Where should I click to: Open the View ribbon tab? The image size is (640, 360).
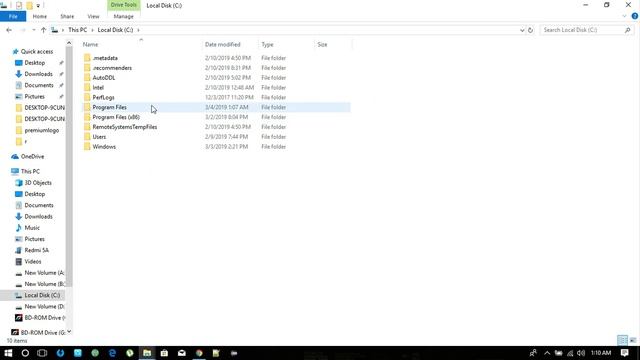click(93, 16)
